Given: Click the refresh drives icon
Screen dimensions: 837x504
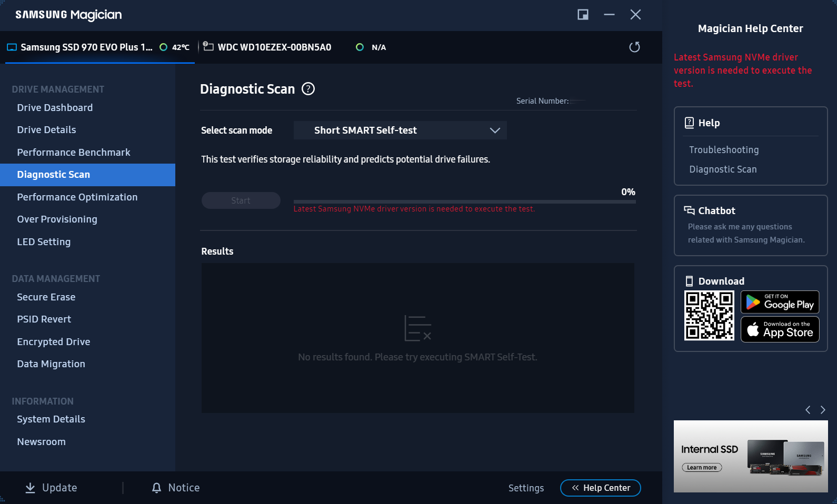Looking at the screenshot, I should (634, 47).
